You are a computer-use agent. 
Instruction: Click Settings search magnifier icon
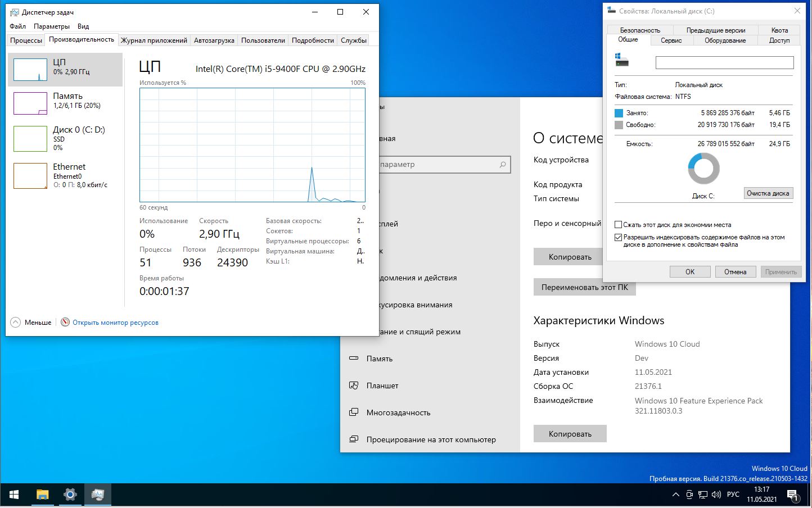click(503, 165)
